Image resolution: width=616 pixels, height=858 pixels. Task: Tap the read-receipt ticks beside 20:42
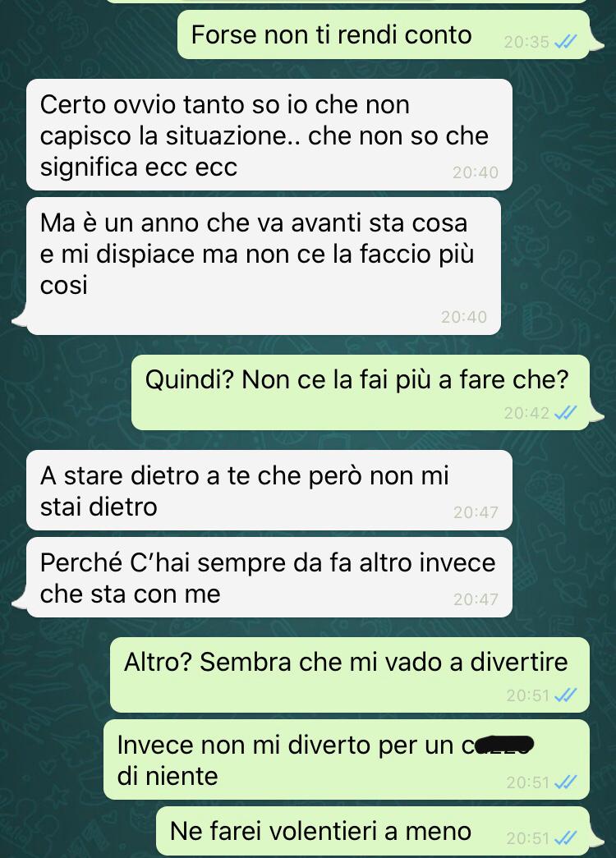[566, 413]
